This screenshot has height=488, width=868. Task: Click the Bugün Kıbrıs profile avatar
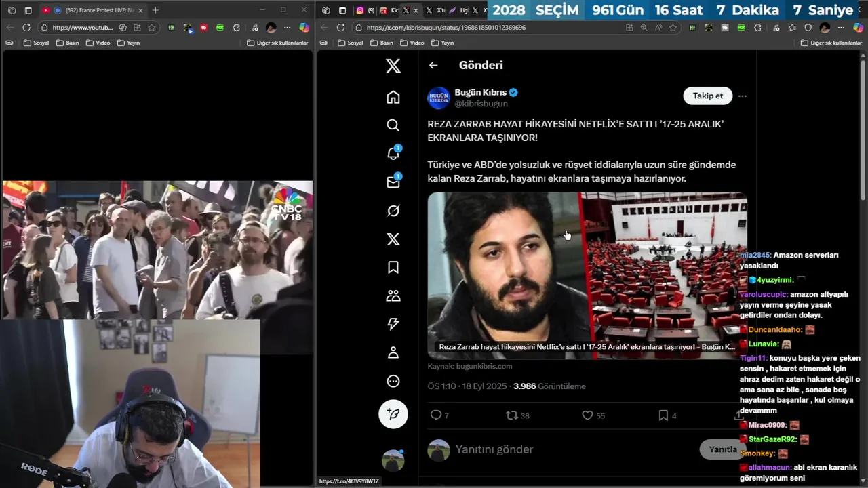click(x=439, y=98)
